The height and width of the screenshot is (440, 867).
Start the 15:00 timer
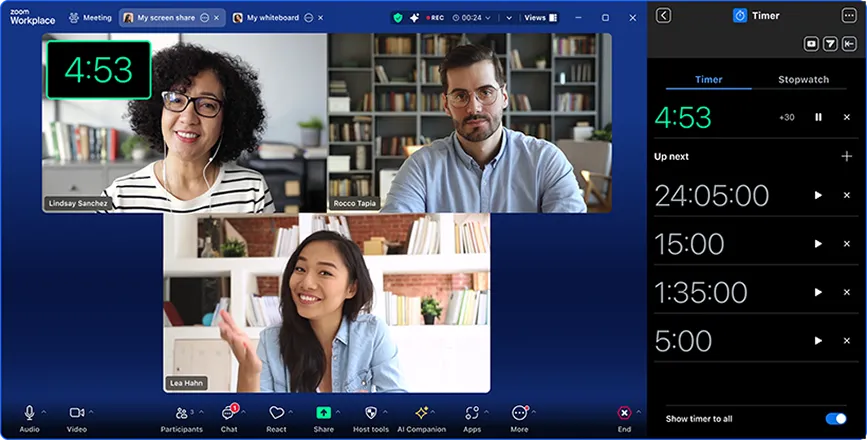(x=818, y=244)
